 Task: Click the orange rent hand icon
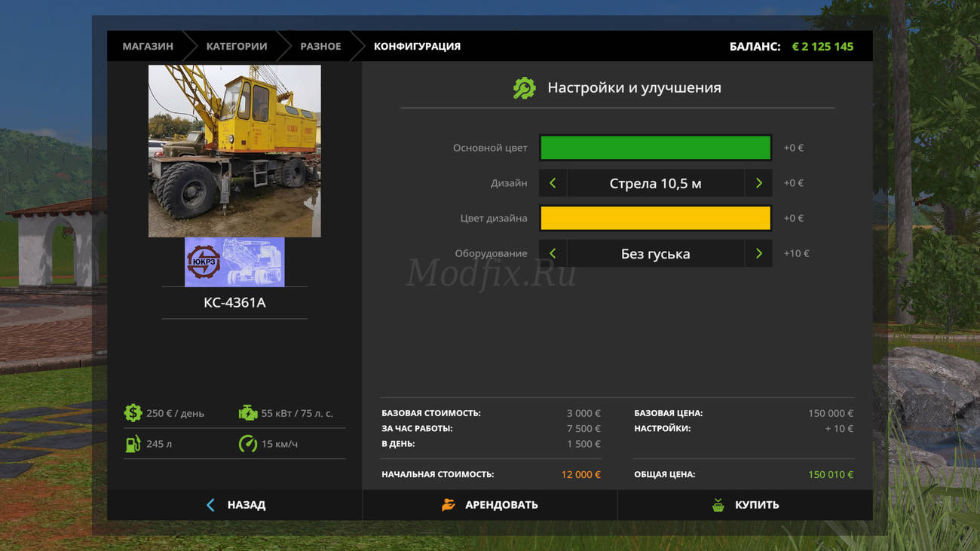pos(449,505)
